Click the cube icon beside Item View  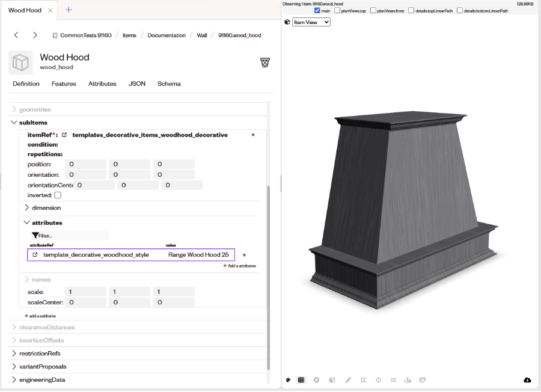click(287, 22)
